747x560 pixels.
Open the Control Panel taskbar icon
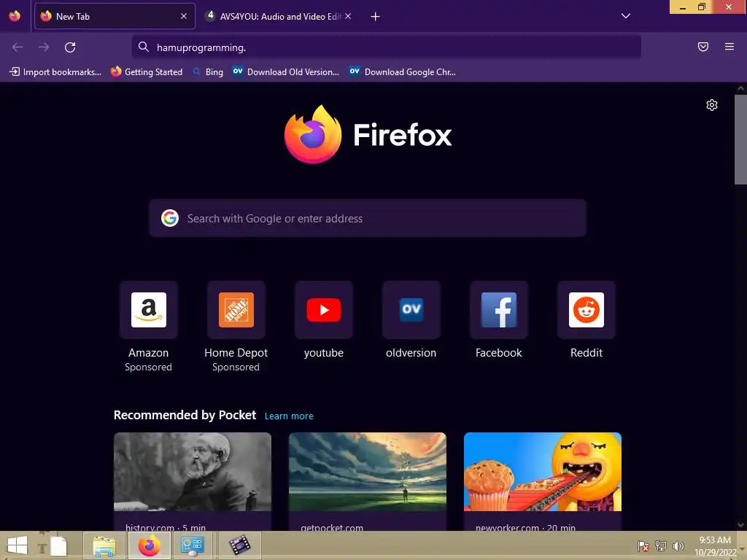point(193,545)
